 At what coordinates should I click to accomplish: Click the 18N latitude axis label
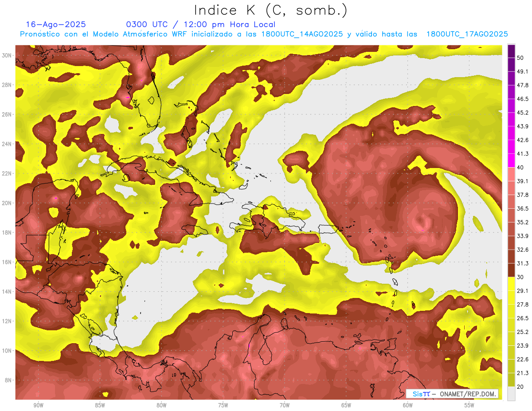[7, 232]
